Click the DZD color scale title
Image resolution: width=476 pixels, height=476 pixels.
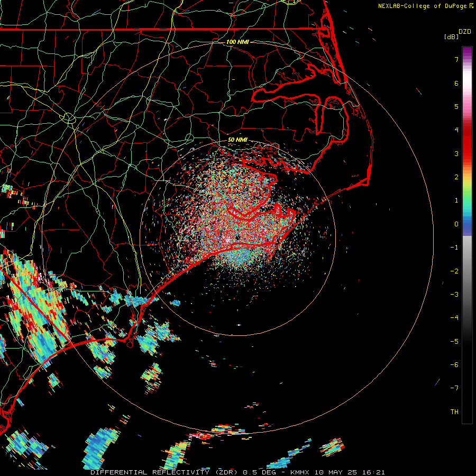coord(465,32)
